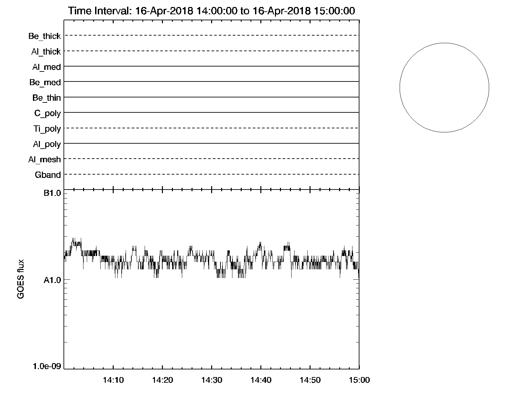Click the 14:10 time axis label
This screenshot has height=399, width=532.
(113, 380)
